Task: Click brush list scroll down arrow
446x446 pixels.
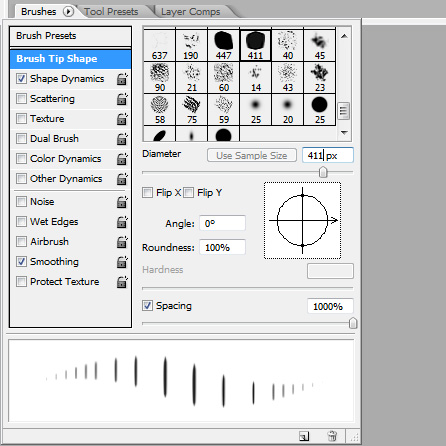Action: pyautogui.click(x=344, y=133)
